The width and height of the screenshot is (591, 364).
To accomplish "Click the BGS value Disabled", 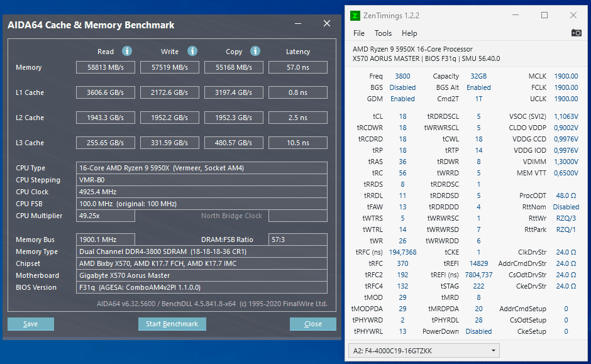I will pyautogui.click(x=402, y=87).
